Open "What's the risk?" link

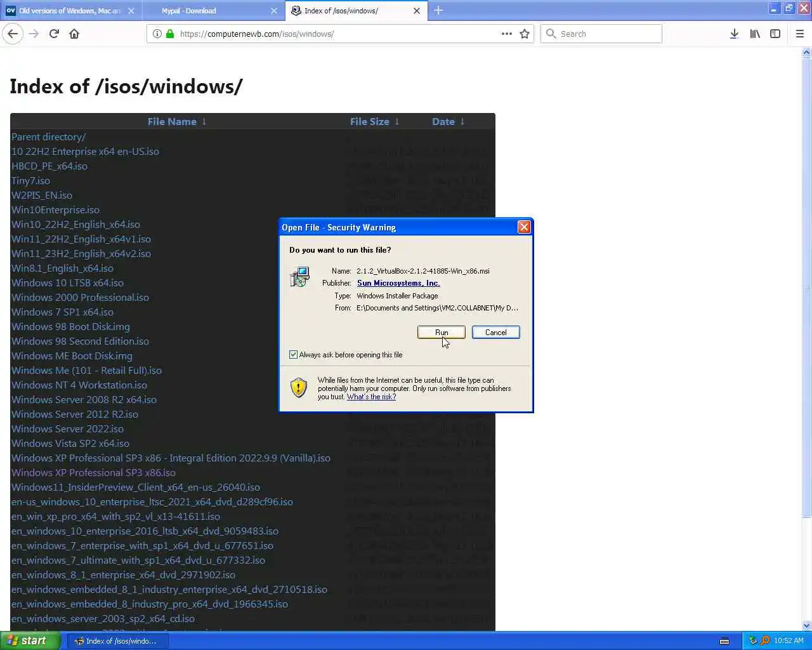[371, 397]
